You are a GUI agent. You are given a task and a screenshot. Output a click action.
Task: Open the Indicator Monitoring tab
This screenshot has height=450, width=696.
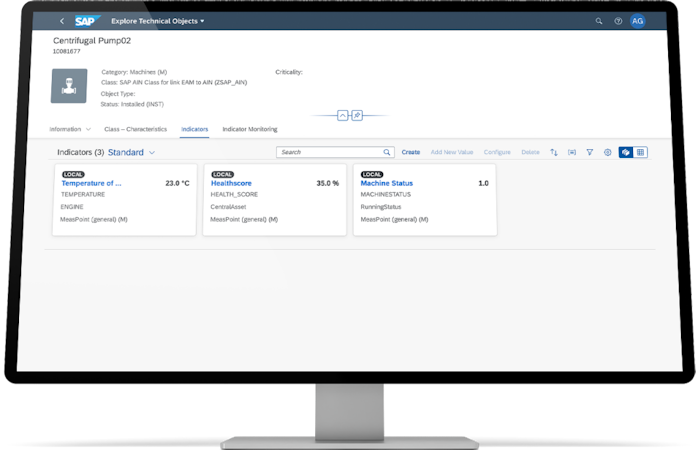(250, 129)
